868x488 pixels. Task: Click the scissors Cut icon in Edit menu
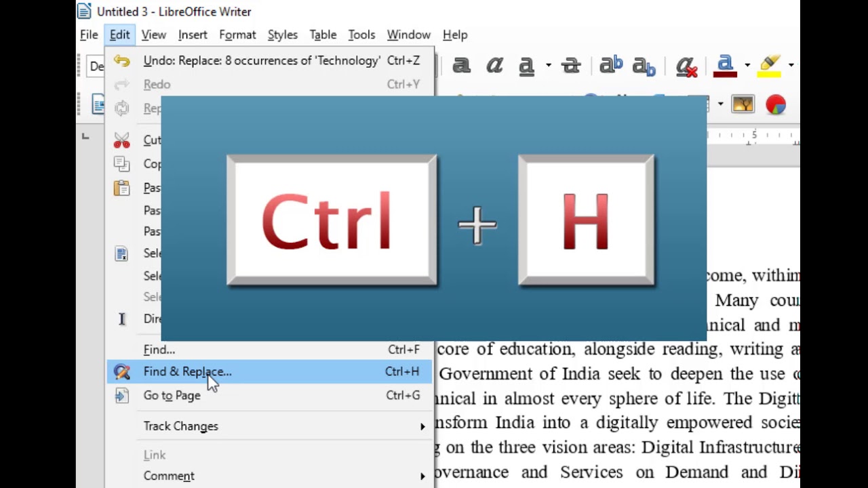tap(121, 140)
